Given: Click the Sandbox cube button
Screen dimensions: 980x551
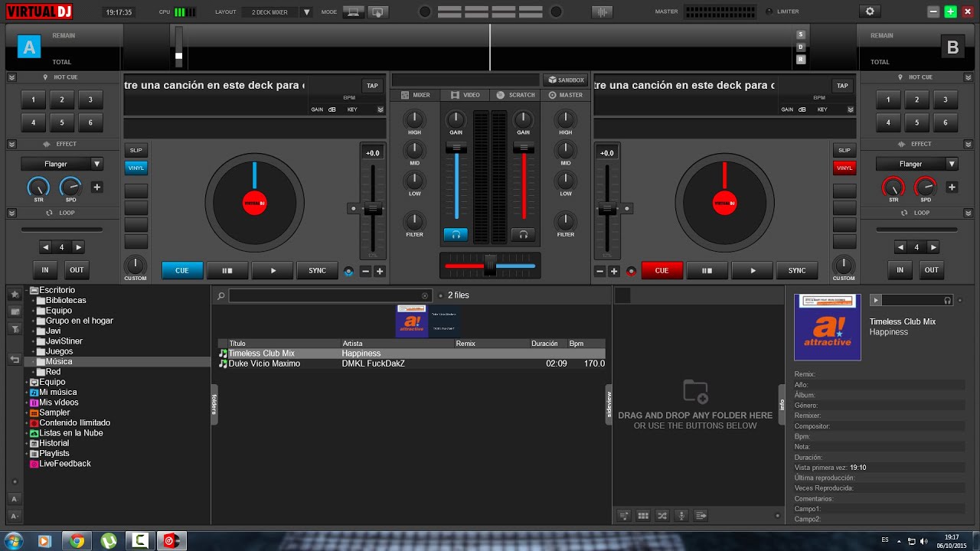Looking at the screenshot, I should (565, 80).
